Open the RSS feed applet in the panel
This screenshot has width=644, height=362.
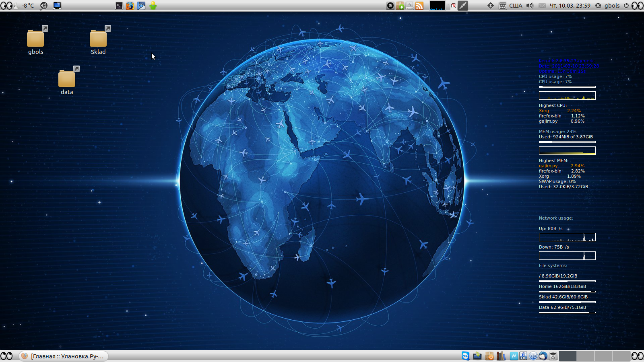[420, 6]
